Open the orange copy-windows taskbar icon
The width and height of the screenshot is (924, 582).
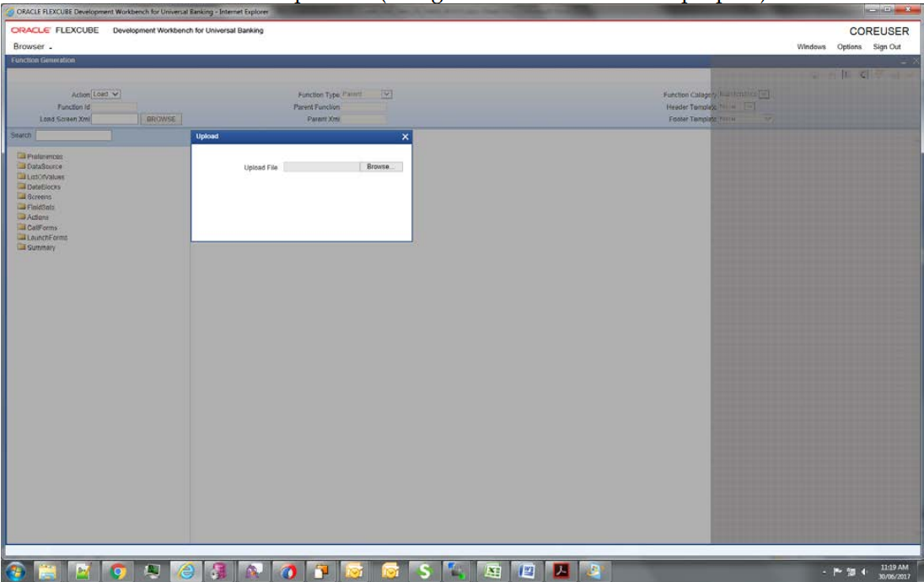tap(321, 571)
